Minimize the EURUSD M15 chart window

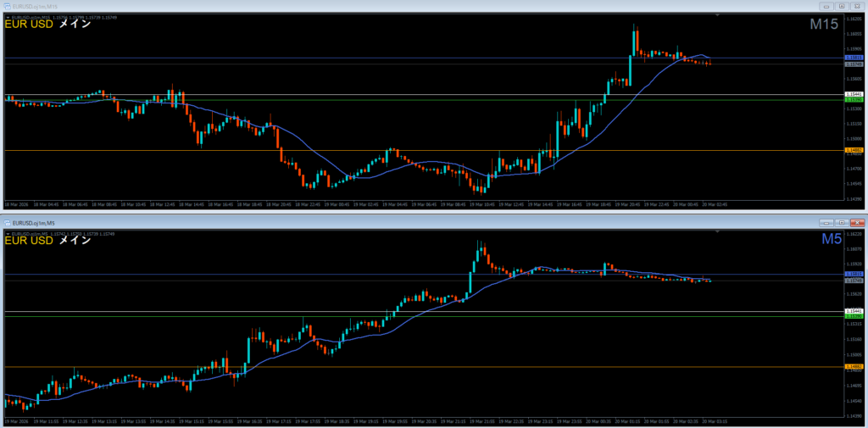coord(826,6)
